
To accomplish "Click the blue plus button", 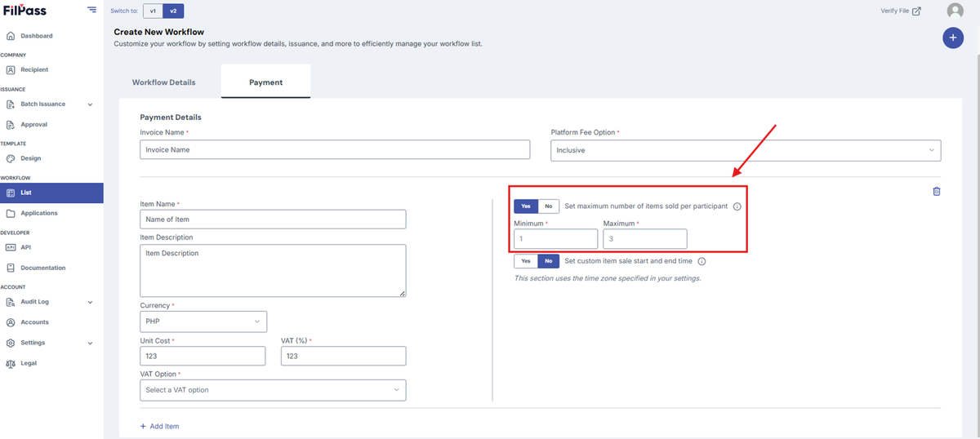I will tap(953, 38).
